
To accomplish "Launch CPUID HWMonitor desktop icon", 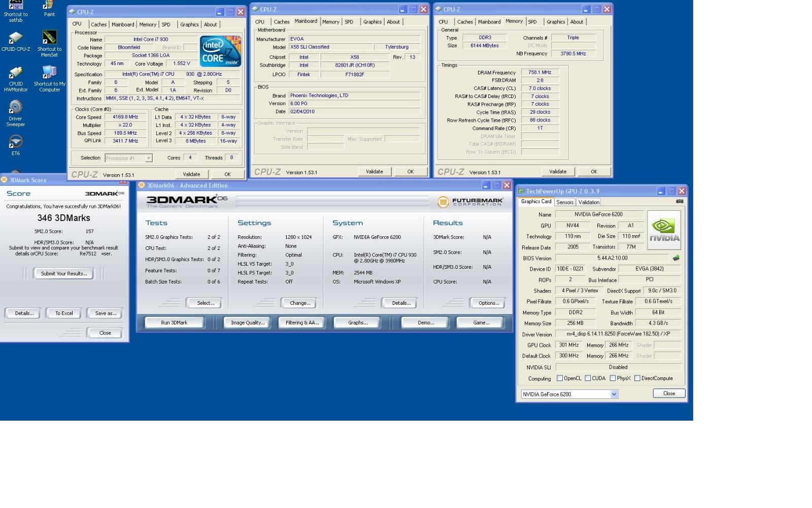I will 16,79.
